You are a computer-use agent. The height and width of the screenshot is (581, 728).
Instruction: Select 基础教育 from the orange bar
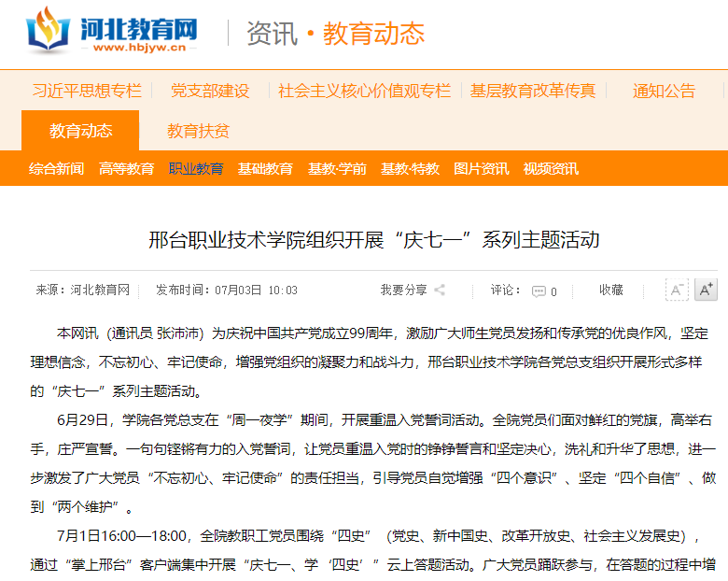[265, 169]
